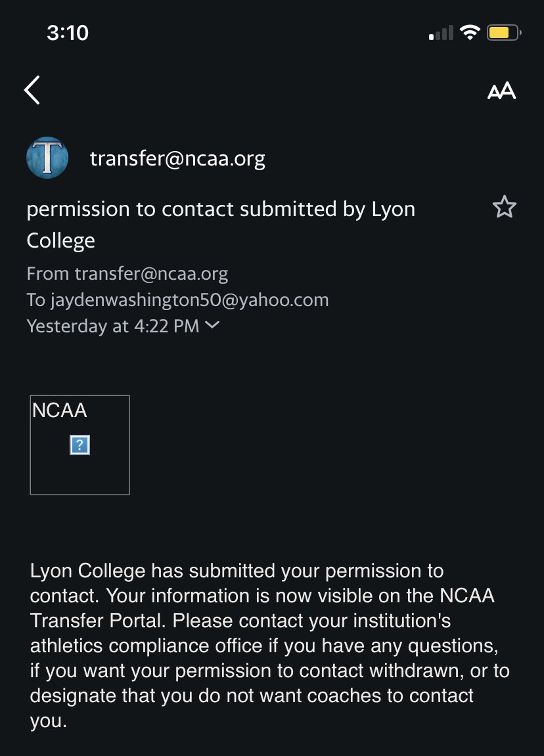
Task: Tap the 3:10 clock in status bar
Action: tap(68, 33)
